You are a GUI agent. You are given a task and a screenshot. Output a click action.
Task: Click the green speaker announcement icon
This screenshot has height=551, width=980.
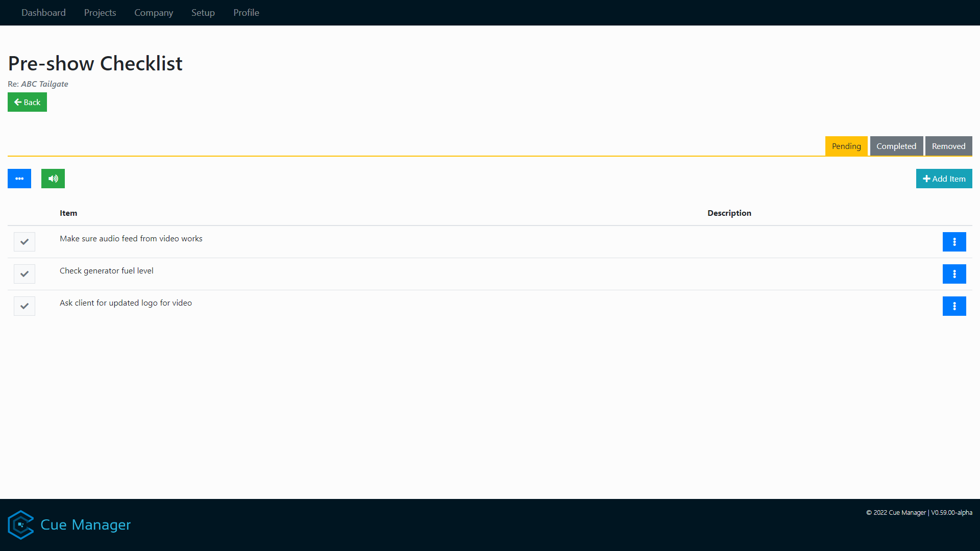coord(53,179)
